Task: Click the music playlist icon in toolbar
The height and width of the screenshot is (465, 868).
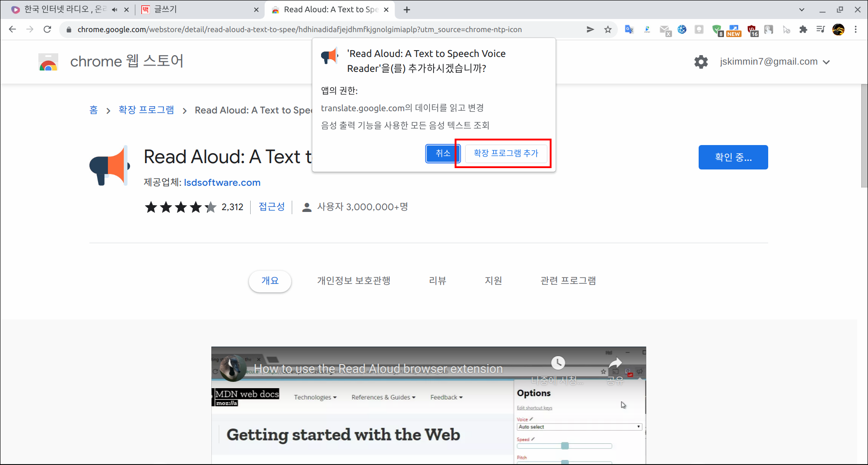Action: point(821,29)
